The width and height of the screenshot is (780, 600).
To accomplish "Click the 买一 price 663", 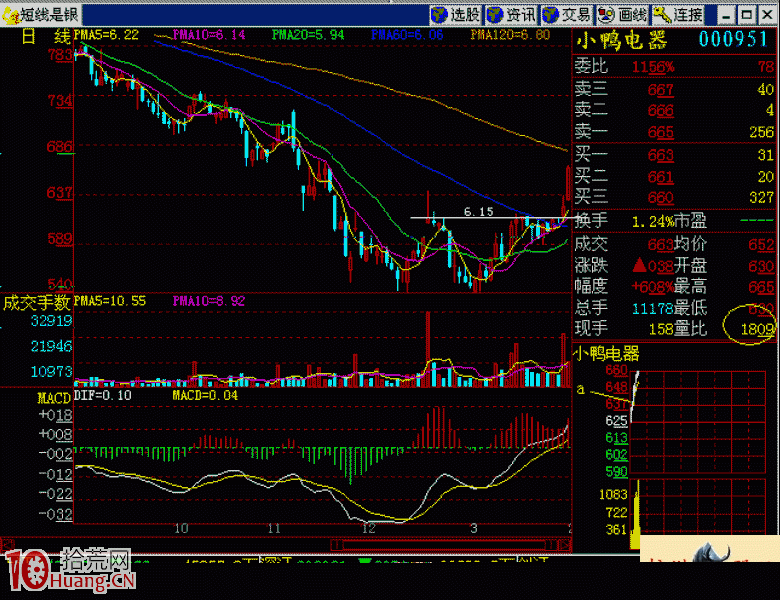I will [661, 155].
